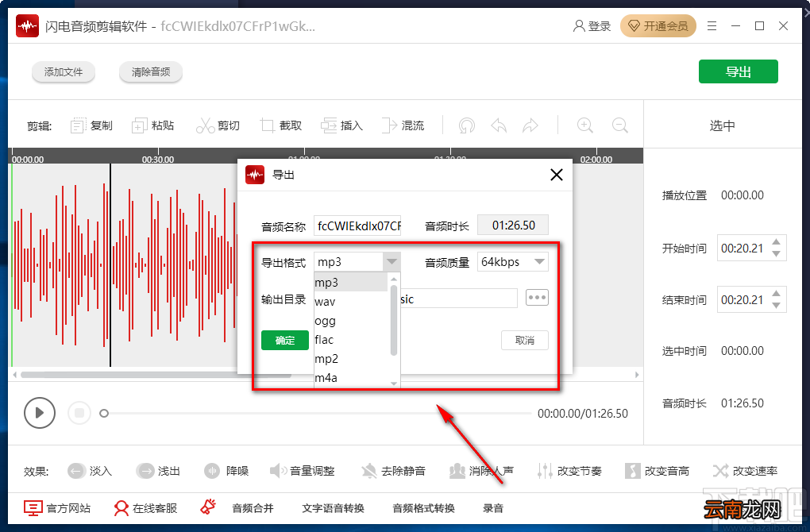Image resolution: width=810 pixels, height=532 pixels.
Task: Play the audio track
Action: (x=40, y=413)
